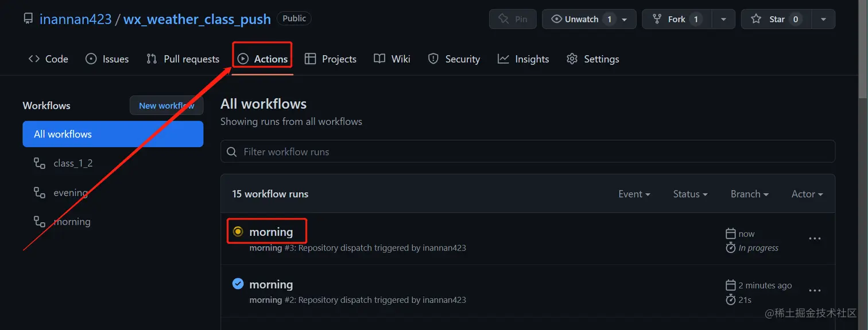Switch to the Issues tab
Screen dimensions: 868x330
tap(107, 59)
